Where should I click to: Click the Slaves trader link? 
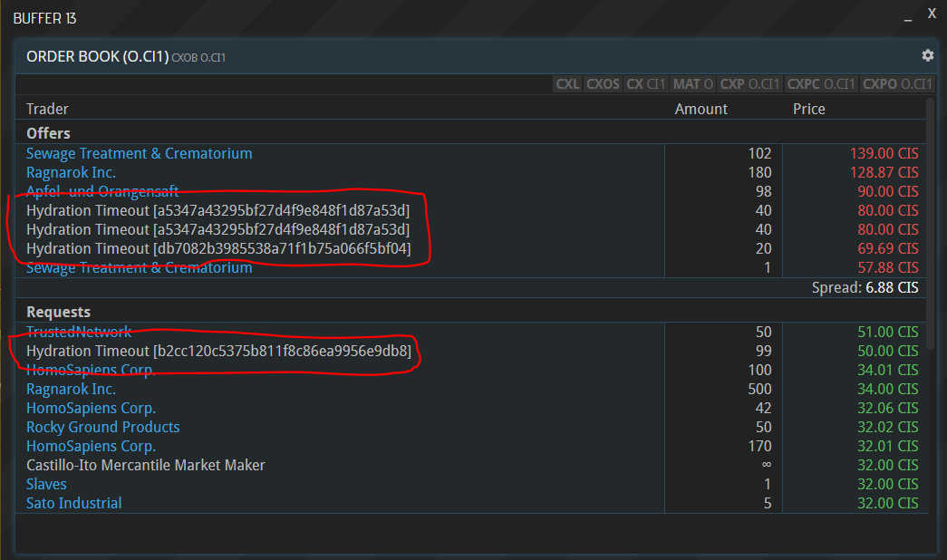point(46,484)
